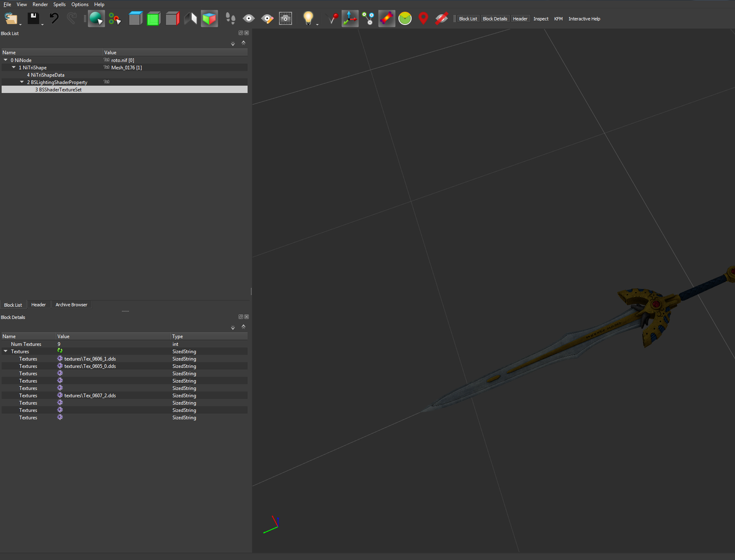
Task: Collapse the BSLightingShaderProperty tree node
Action: click(x=22, y=82)
